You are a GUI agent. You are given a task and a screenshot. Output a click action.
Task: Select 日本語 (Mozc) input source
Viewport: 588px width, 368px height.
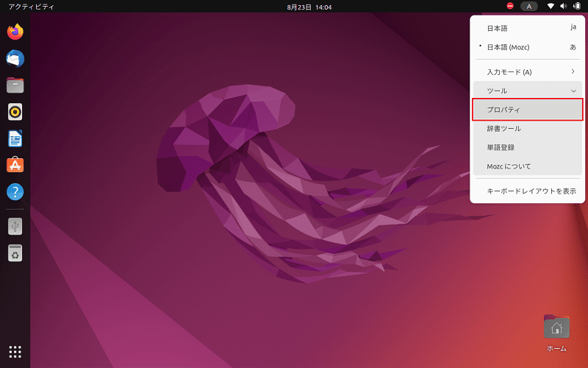pos(527,47)
